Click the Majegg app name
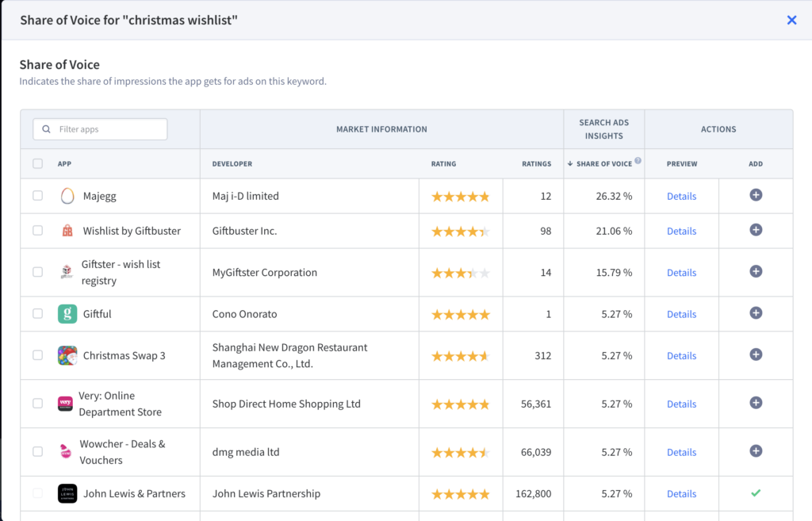Image resolution: width=812 pixels, height=521 pixels. (x=99, y=197)
